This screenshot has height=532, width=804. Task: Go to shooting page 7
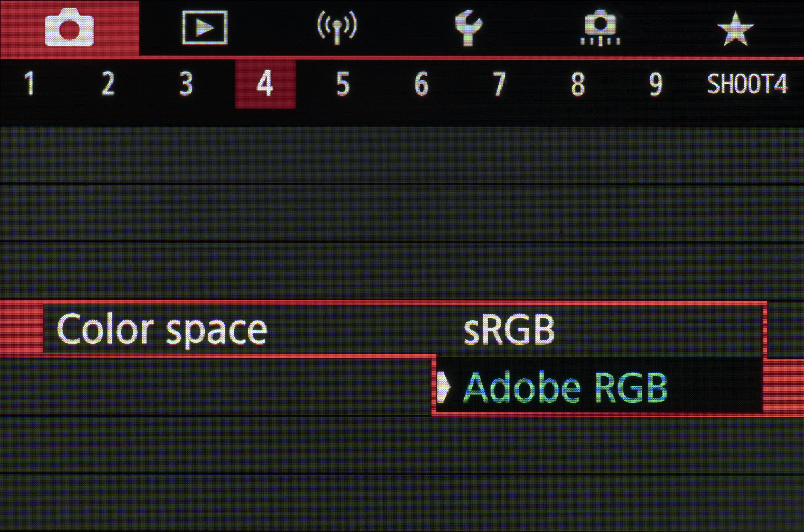coord(499,84)
